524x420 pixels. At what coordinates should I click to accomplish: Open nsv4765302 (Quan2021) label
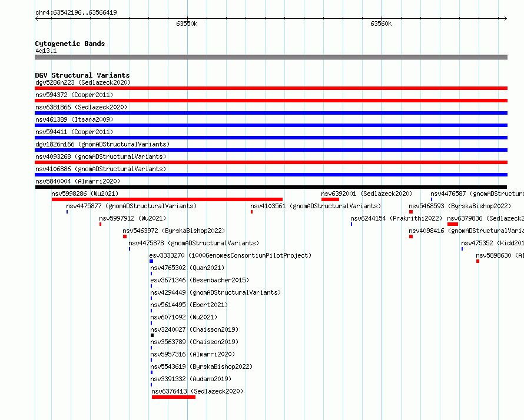point(187,268)
